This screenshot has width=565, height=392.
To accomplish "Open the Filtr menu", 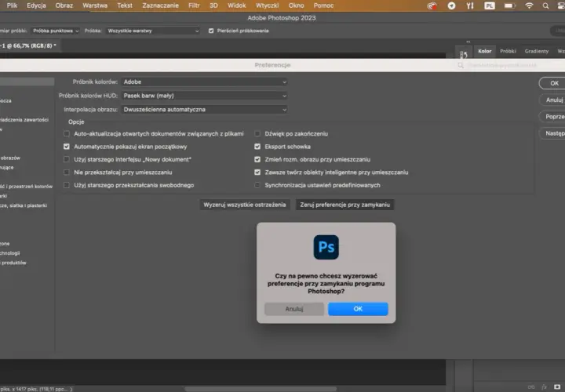I will (194, 5).
